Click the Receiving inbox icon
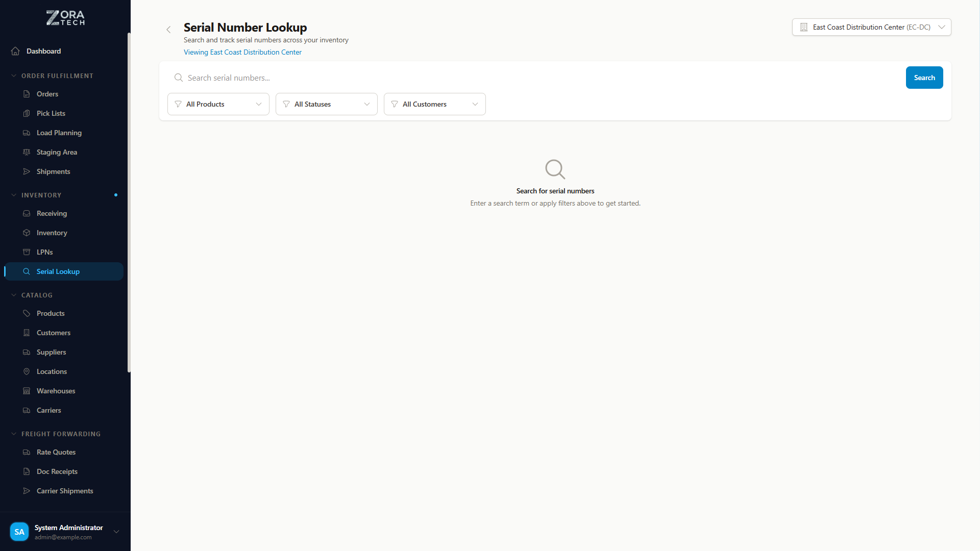The height and width of the screenshot is (551, 980). coord(27,213)
